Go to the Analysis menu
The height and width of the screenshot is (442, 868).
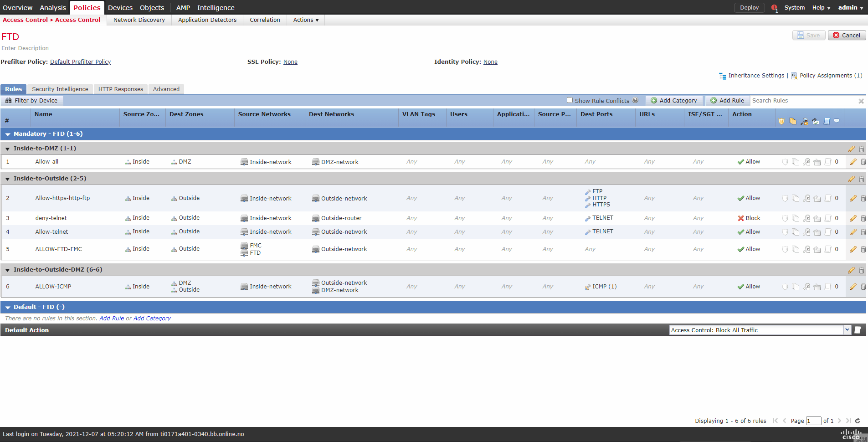pos(53,8)
